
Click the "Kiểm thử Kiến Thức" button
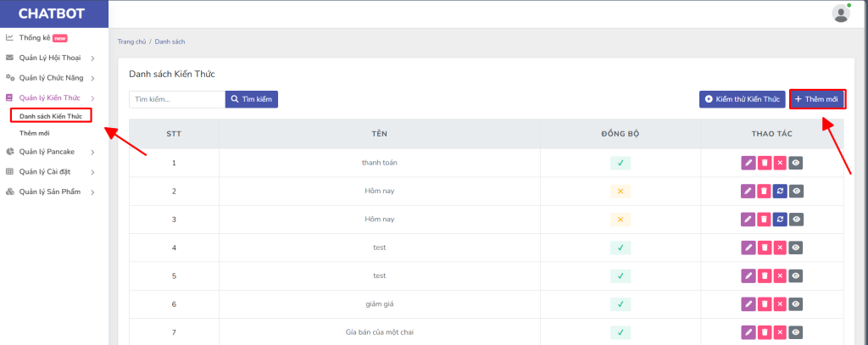click(742, 99)
